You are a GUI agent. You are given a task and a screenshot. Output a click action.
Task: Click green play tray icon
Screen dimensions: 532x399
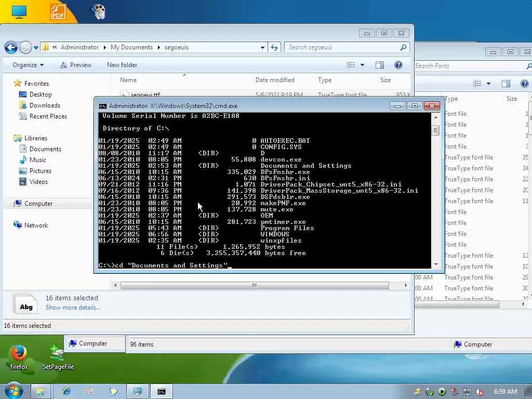click(442, 392)
